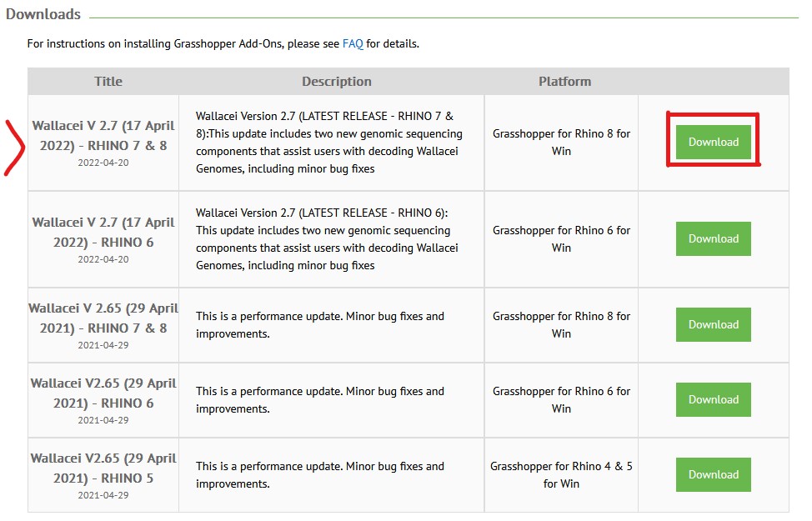Select the Wallacei V 2.65 RHINO 7 & 8 title

103,318
